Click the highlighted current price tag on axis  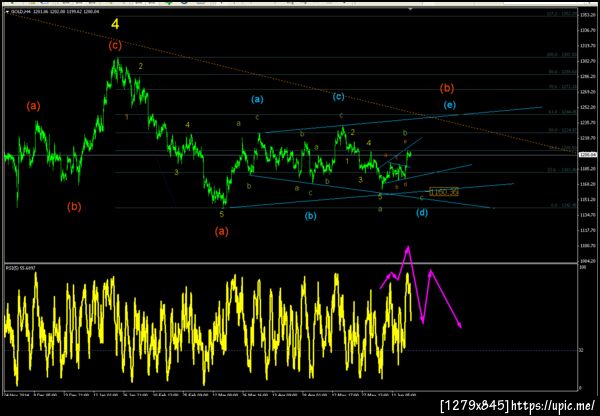click(587, 155)
